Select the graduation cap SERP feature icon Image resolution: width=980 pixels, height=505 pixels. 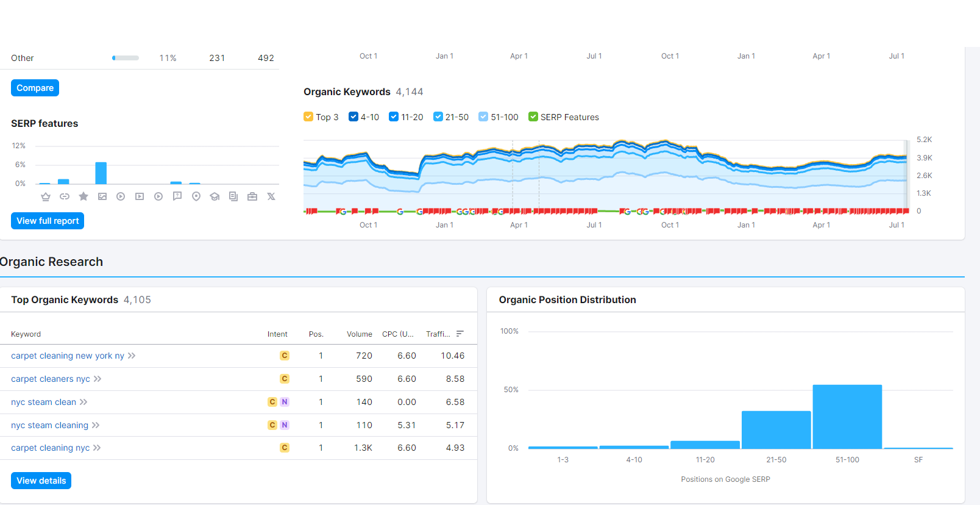215,196
